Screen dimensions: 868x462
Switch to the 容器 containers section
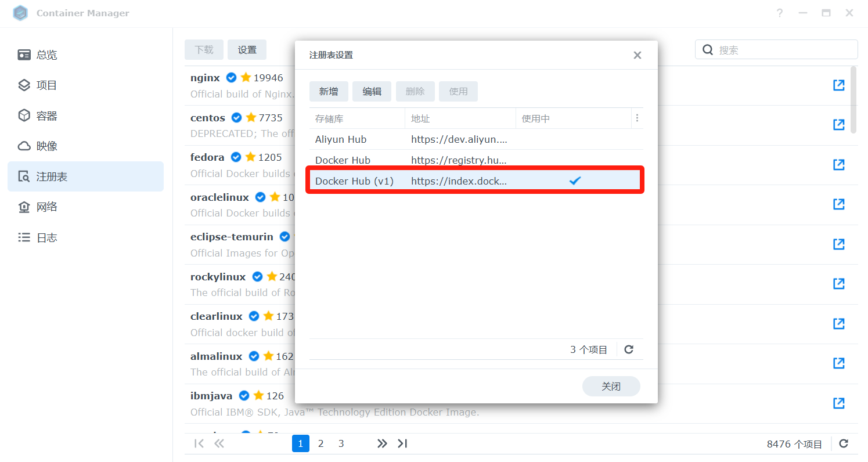[x=46, y=116]
